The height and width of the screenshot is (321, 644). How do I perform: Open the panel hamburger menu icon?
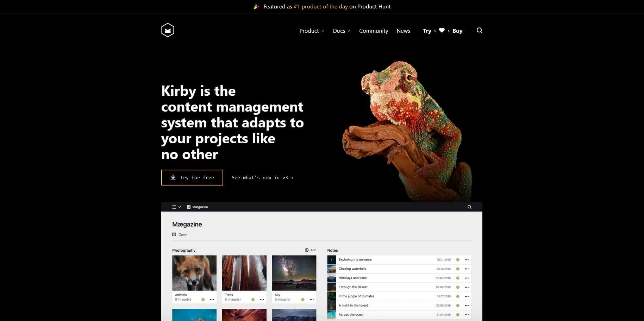[174, 207]
